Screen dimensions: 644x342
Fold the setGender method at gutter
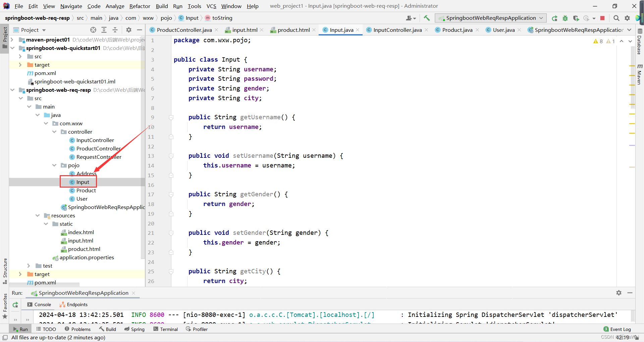171,233
